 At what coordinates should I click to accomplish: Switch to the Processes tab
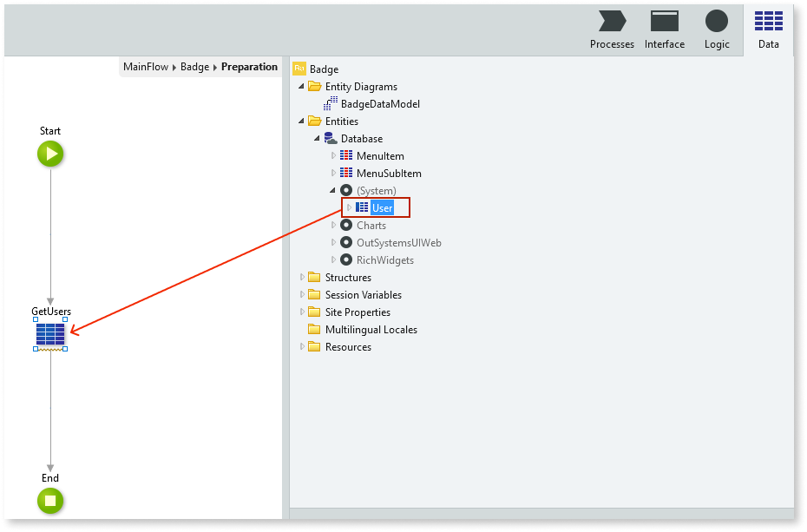(x=612, y=30)
